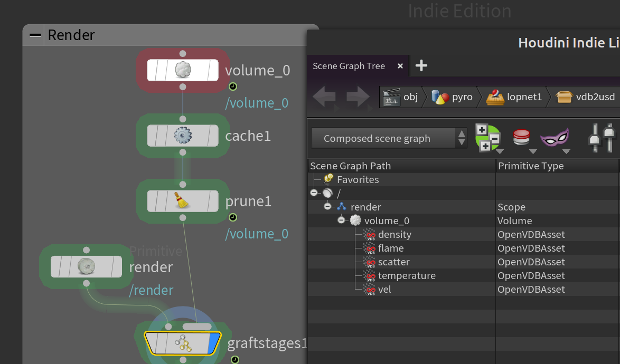Image resolution: width=620 pixels, height=364 pixels.
Task: Navigate to lopnet1 in path bar
Action: click(x=514, y=97)
